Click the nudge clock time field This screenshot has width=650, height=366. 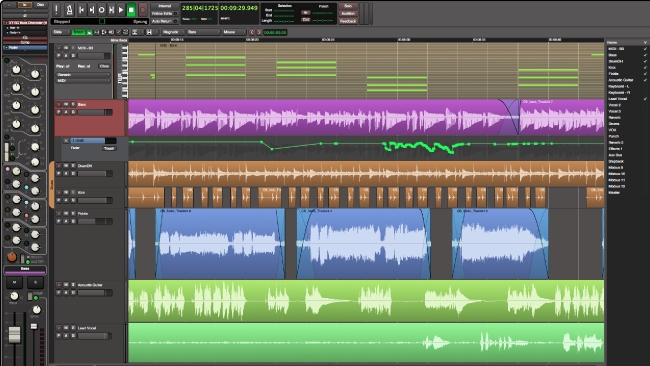click(x=275, y=32)
